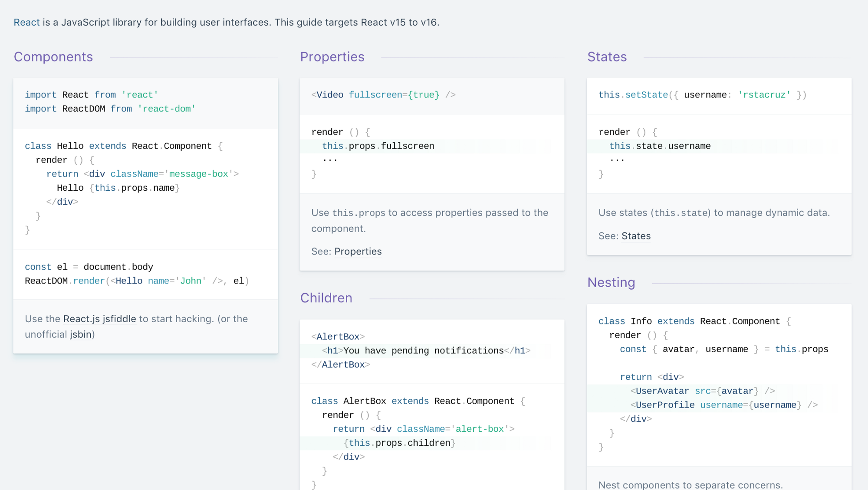
Task: Click highlighted this.props.fullscreen code line
Action: coord(378,146)
